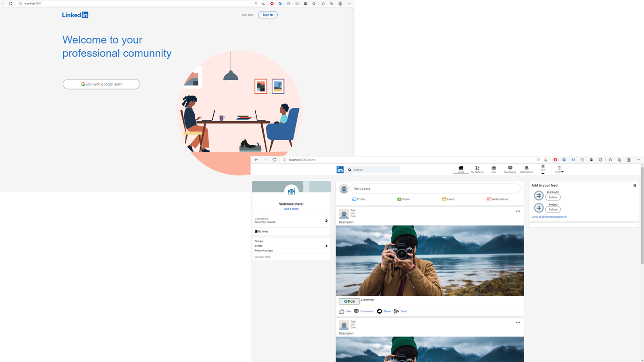Click the Photo icon under Start a post
Image resolution: width=644 pixels, height=362 pixels.
coord(354,199)
